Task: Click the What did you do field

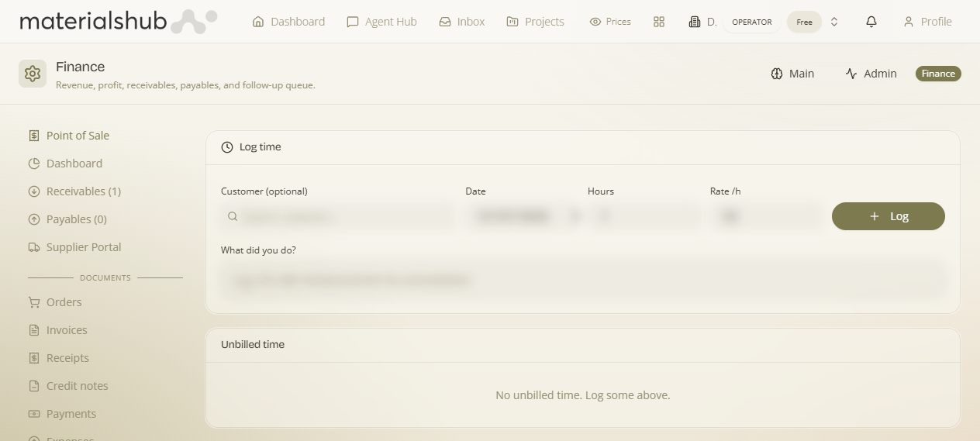Action: 583,280
